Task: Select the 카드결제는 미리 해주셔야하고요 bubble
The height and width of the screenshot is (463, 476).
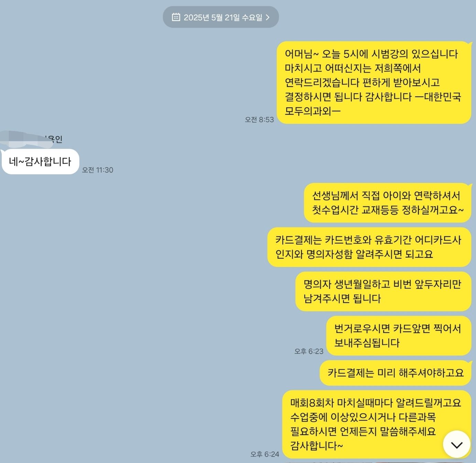Action: pyautogui.click(x=396, y=373)
